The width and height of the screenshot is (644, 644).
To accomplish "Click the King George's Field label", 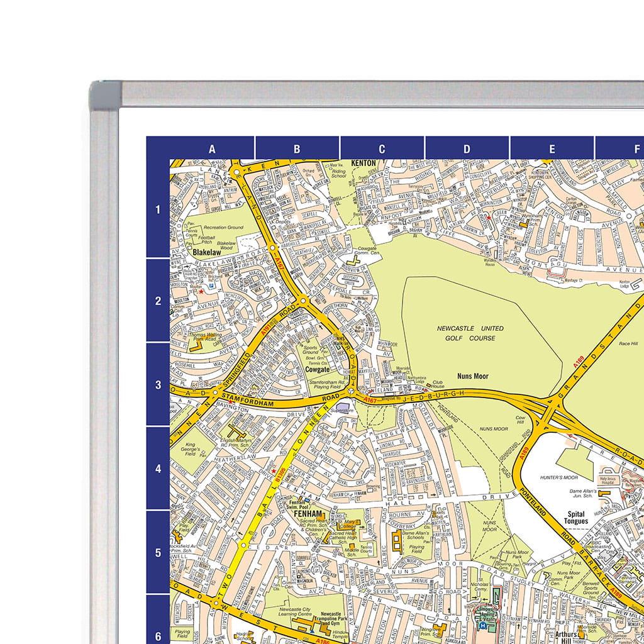I will click(190, 449).
